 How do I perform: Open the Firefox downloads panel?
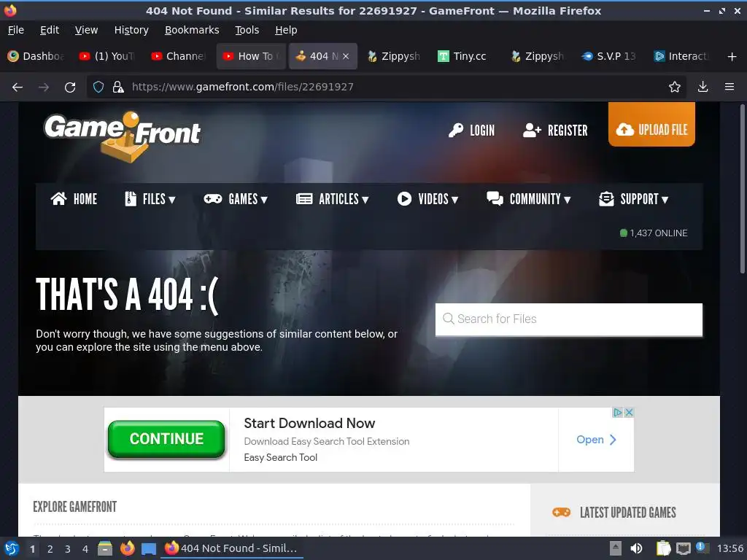pos(703,87)
